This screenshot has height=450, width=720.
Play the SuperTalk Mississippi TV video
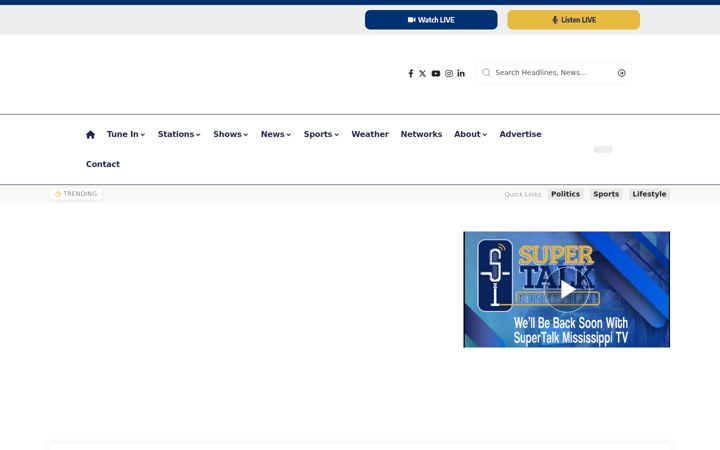coord(567,290)
